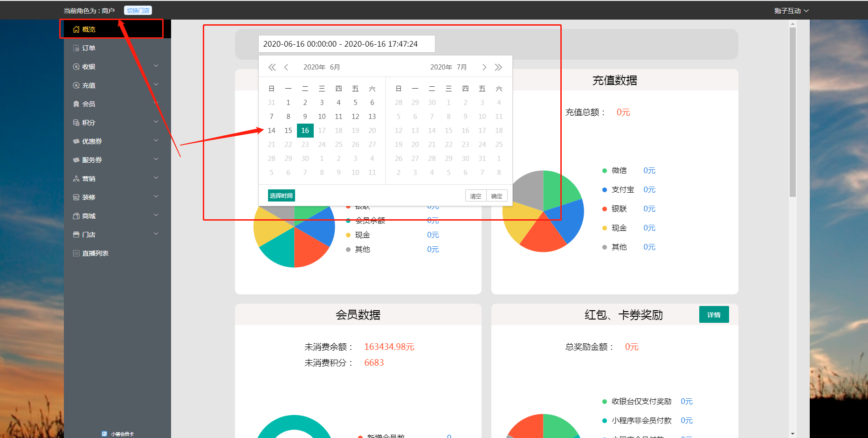Screen dimensions: 868x438
Task: Click the 确定 confirm button
Action: 497,196
